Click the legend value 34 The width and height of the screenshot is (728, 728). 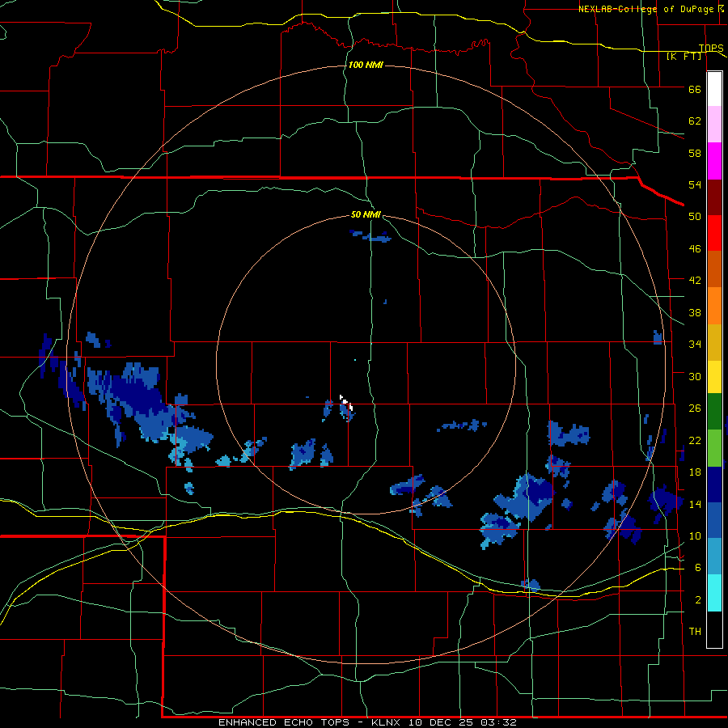click(x=695, y=345)
